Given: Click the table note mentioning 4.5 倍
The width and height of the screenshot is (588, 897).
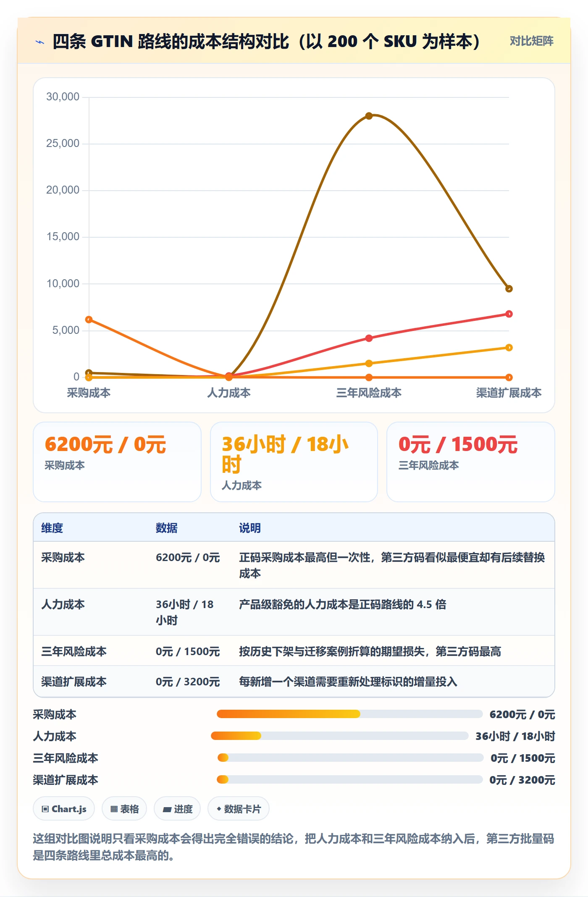Looking at the screenshot, I should tap(343, 604).
